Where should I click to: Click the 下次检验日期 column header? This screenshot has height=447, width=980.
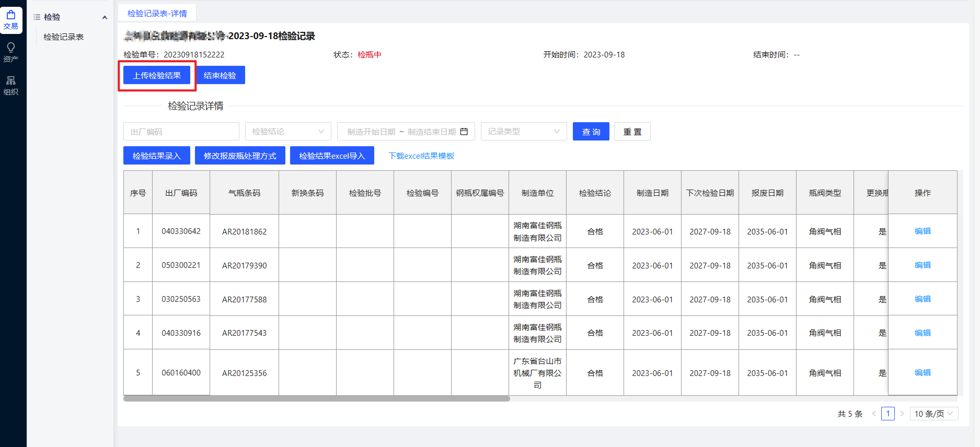[x=710, y=193]
